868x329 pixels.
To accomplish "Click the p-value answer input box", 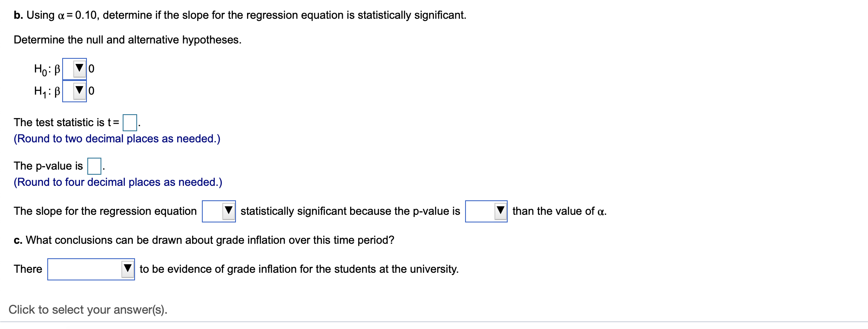I will tap(94, 166).
